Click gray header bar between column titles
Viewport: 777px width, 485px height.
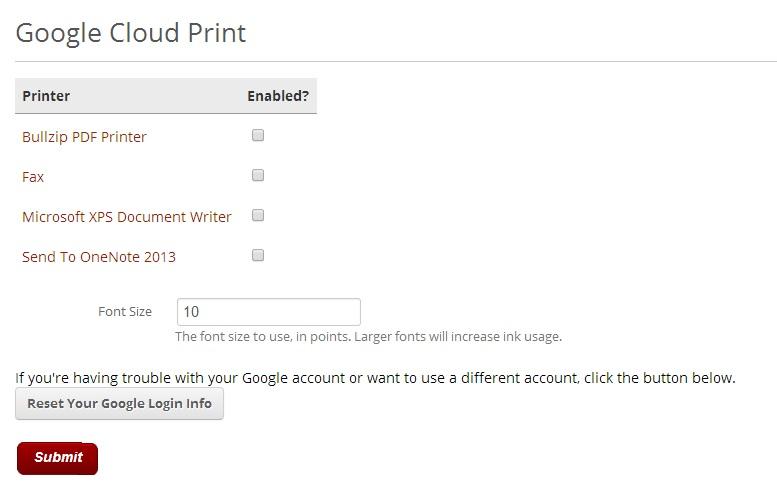coord(160,96)
